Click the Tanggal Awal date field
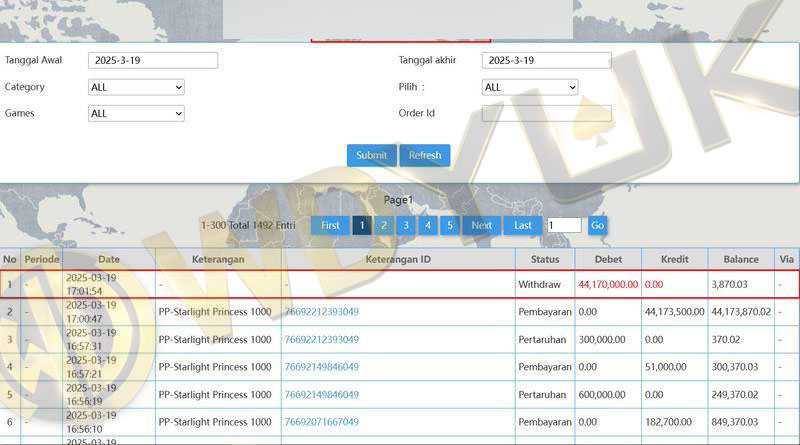This screenshot has height=445, width=800. 153,60
